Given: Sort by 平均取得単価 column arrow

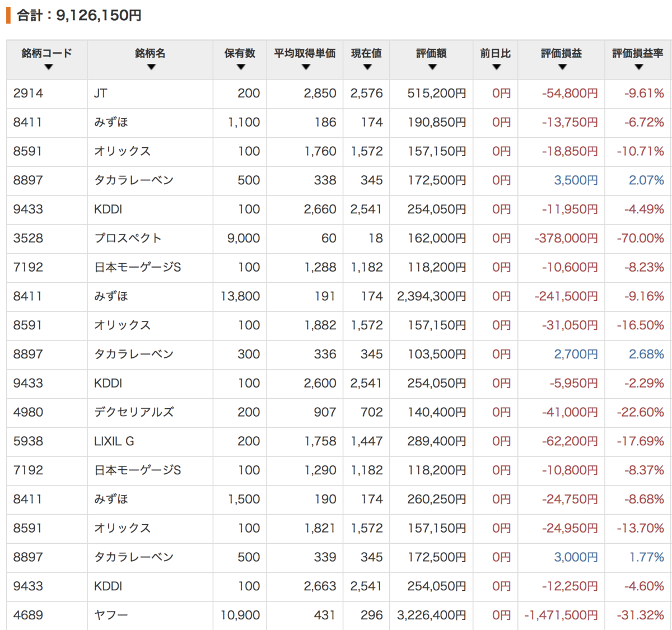Looking at the screenshot, I should 305,67.
